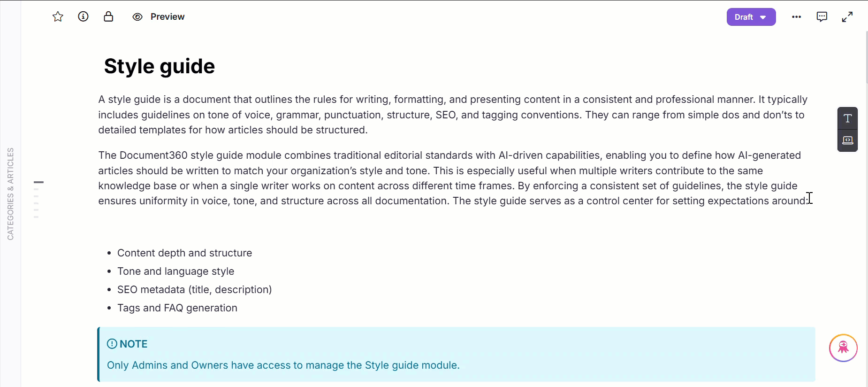Image resolution: width=868 pixels, height=387 pixels.
Task: Click the 'Content depth and structure' bullet
Action: [x=184, y=253]
